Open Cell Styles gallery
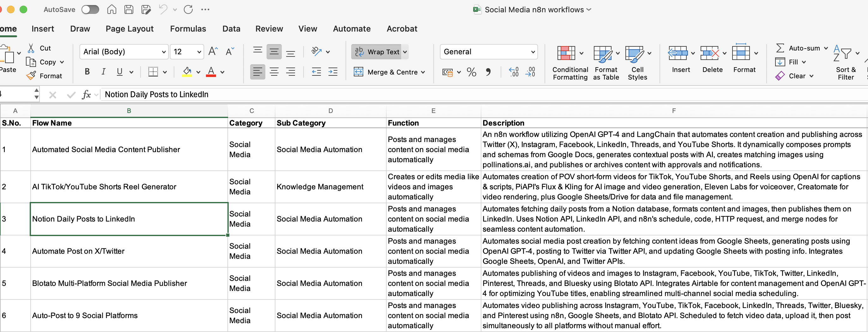The image size is (868, 332). pos(637,63)
